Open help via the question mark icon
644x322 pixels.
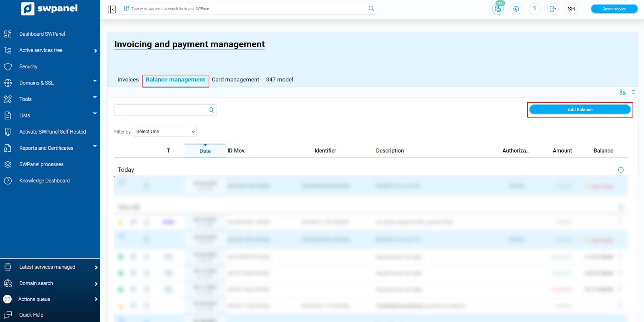coord(535,9)
